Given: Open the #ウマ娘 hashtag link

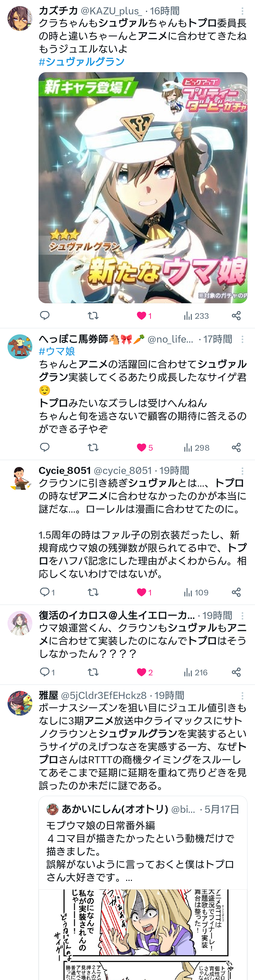Looking at the screenshot, I should (57, 351).
